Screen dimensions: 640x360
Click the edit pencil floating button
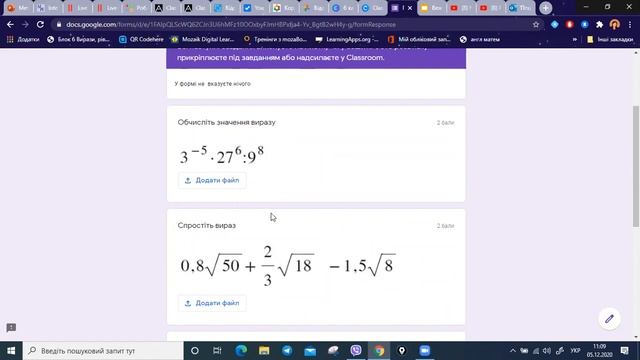(x=609, y=318)
